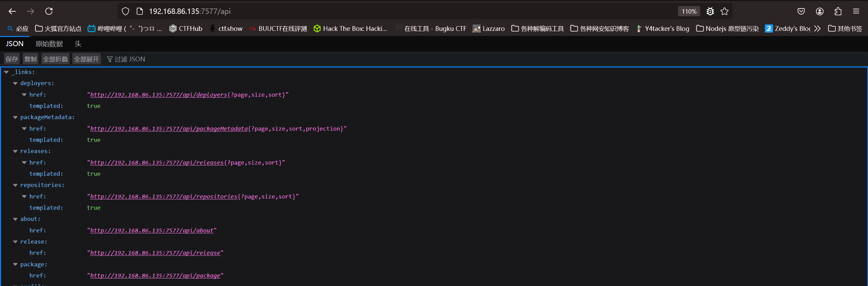This screenshot has height=286, width=868.
Task: Open the bug extension icon in address bar
Action: pyautogui.click(x=710, y=11)
